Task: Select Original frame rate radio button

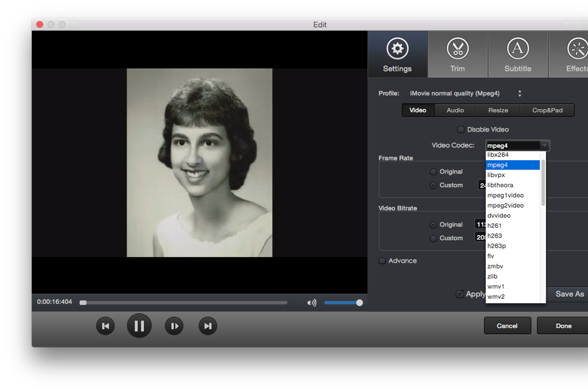Action: 433,171
